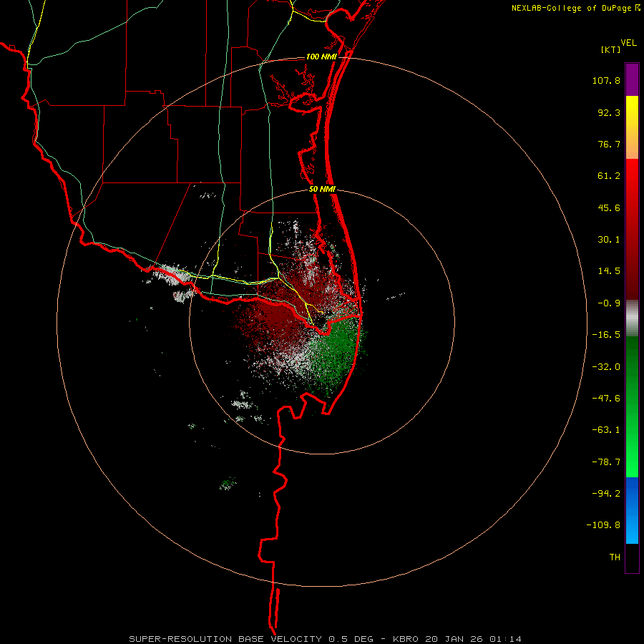Click the 92.3 velocity scale value
This screenshot has height=644, width=644.
[609, 112]
